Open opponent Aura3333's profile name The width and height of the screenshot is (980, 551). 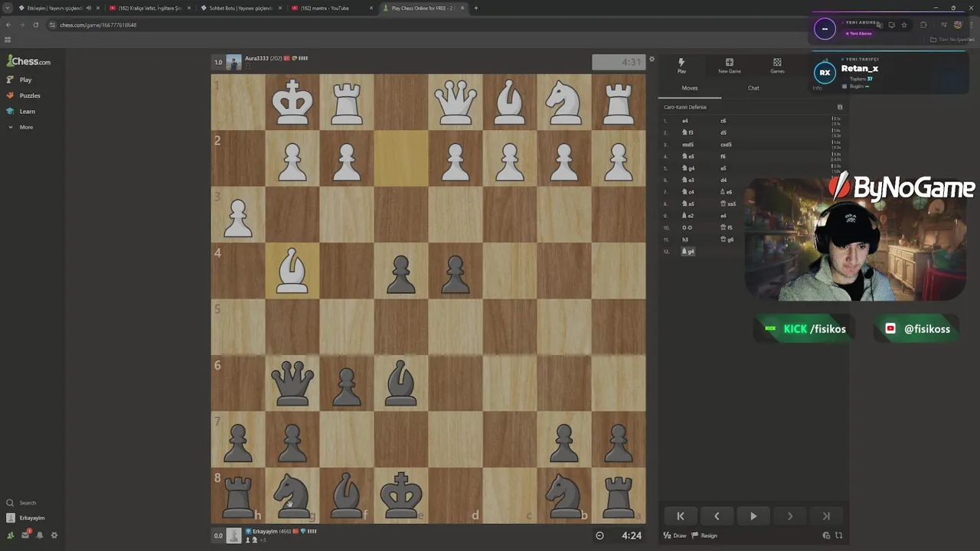(x=256, y=58)
